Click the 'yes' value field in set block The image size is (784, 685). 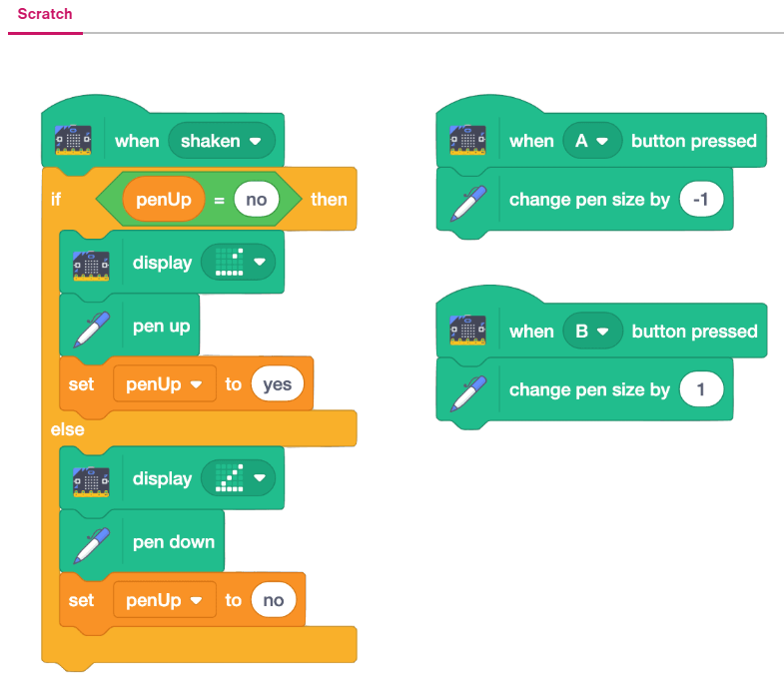(x=278, y=384)
